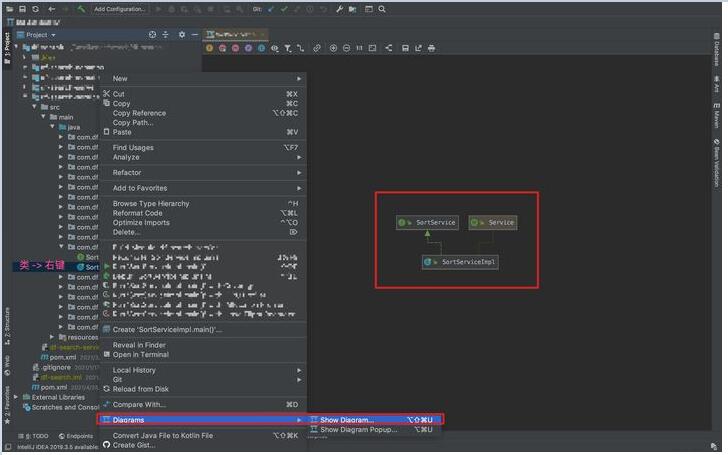Click the Git update project blue arrow
This screenshot has height=455, width=728.
[271, 9]
